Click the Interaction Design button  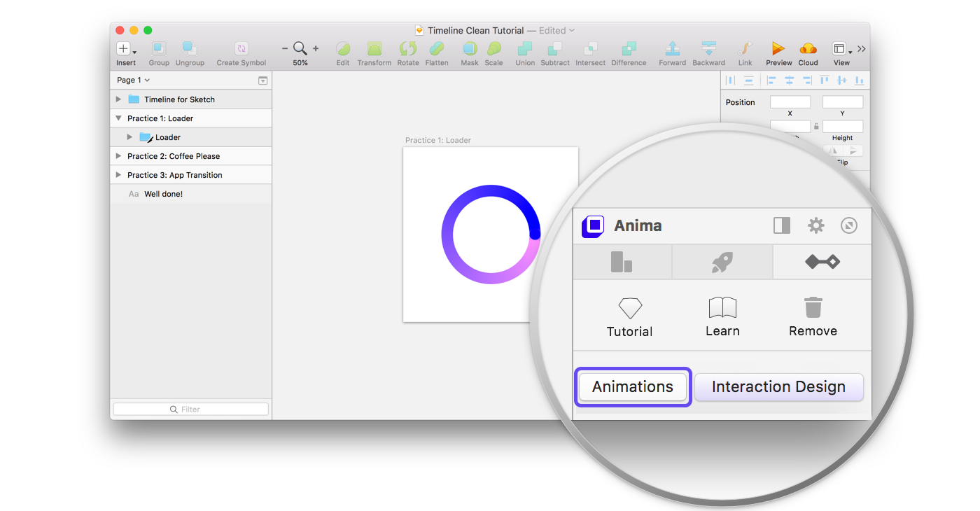point(778,387)
